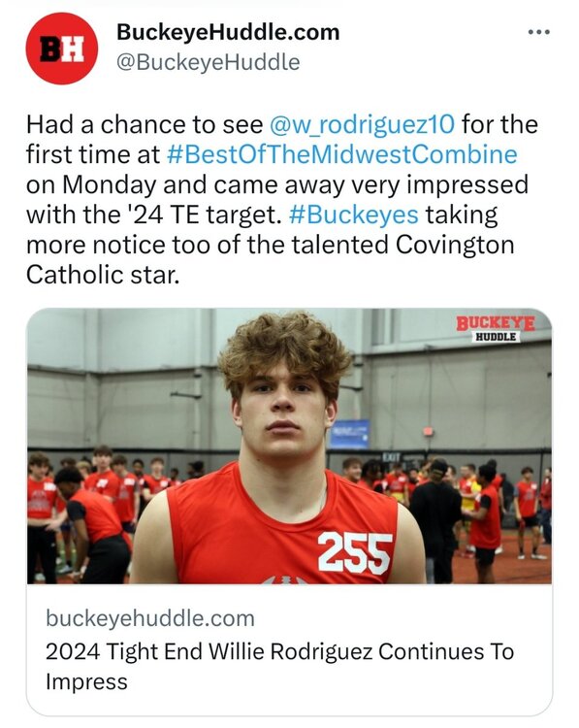
Task: Open the player photo in link card
Action: [x=289, y=446]
